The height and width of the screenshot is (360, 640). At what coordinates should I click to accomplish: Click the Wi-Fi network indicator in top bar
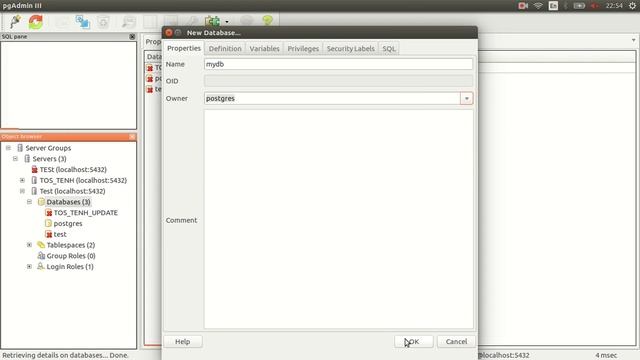click(538, 6)
